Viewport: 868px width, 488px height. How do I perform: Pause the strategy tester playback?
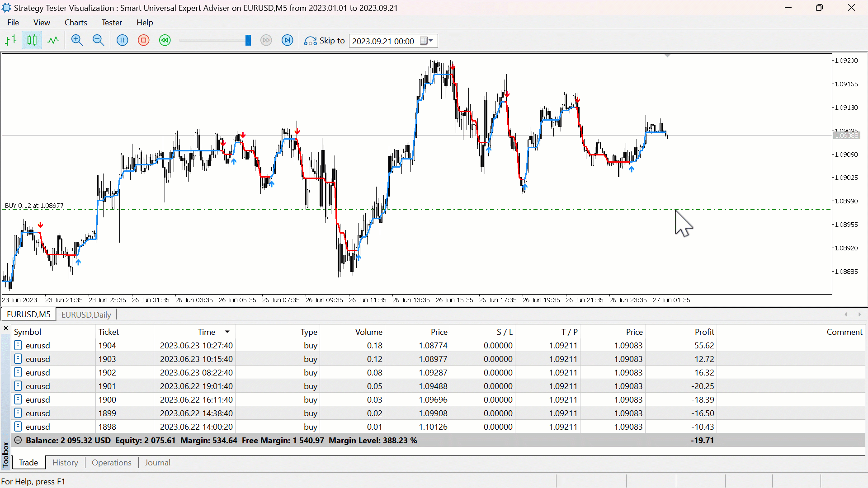(123, 41)
